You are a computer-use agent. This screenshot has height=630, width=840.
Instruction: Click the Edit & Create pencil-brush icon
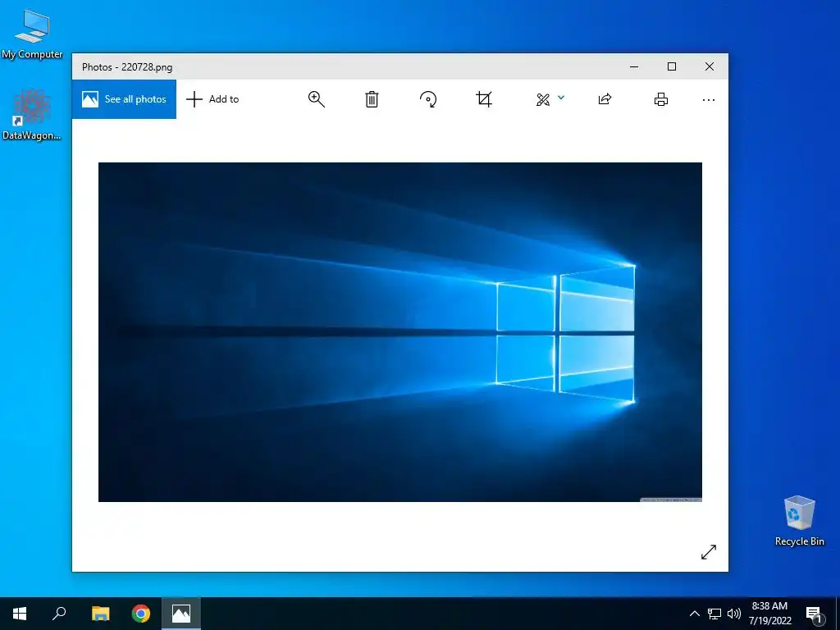tap(543, 99)
